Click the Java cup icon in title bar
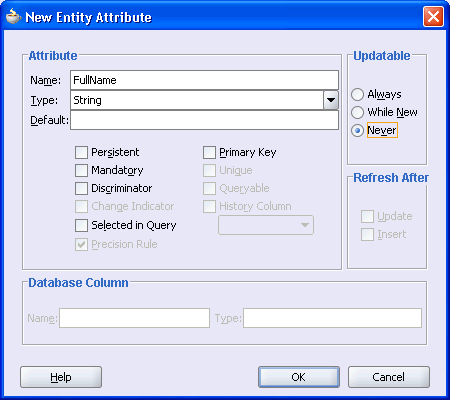The height and width of the screenshot is (400, 450). tap(13, 16)
